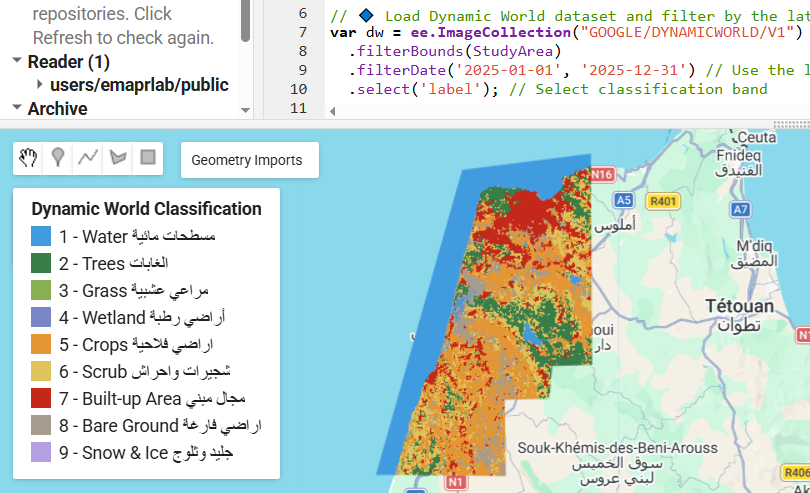Click the R401 road badge on map

(x=663, y=201)
